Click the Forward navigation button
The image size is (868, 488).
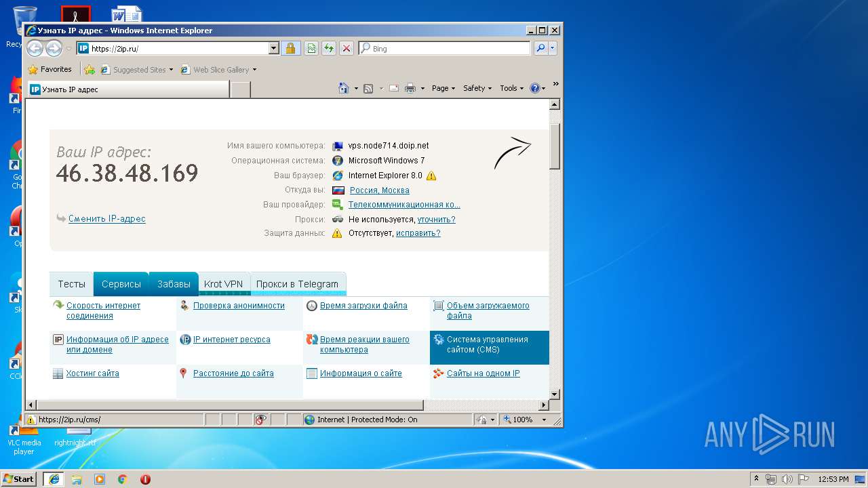(54, 48)
